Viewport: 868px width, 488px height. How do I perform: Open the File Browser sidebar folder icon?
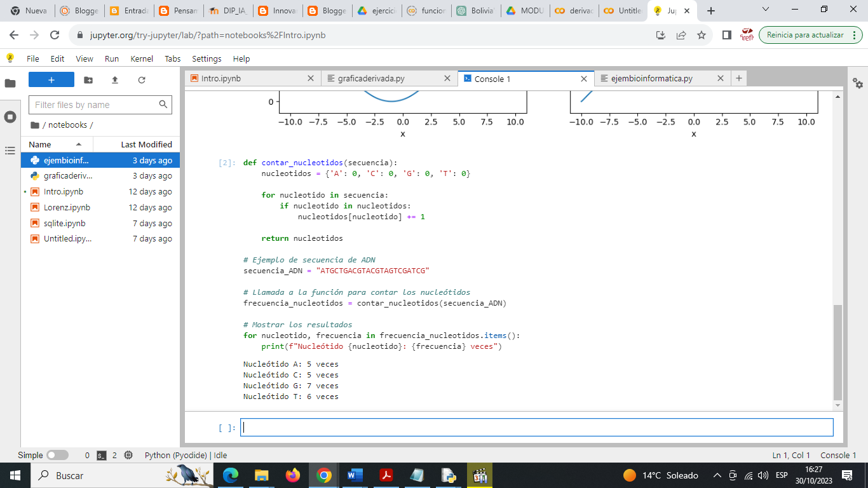pos(10,83)
